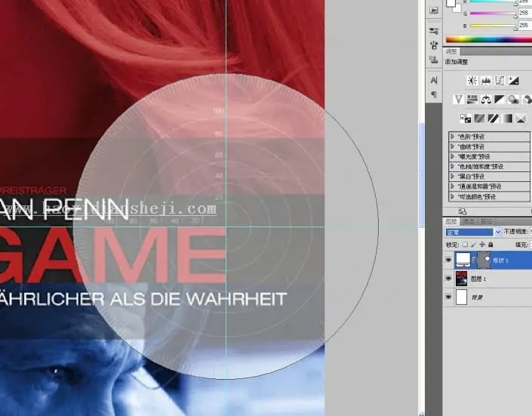
Task: Open the Brush presets panel icon
Action: tap(434, 31)
